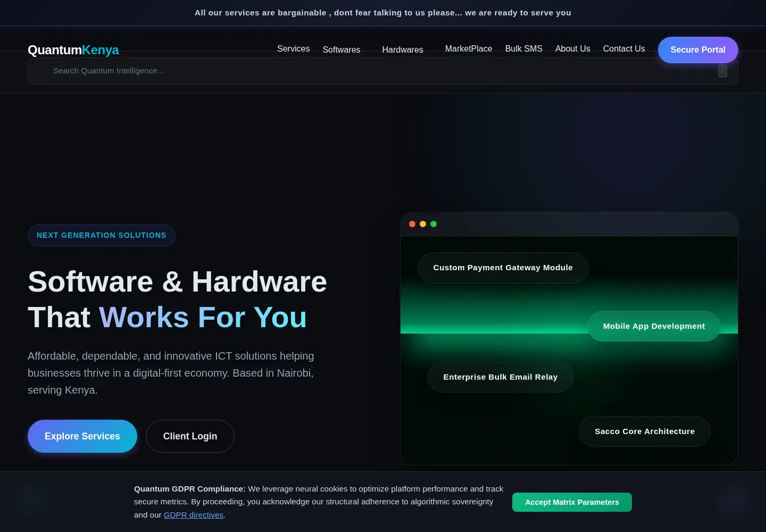Click the slash shortcut key hint
The height and width of the screenshot is (532, 766).
click(x=722, y=71)
